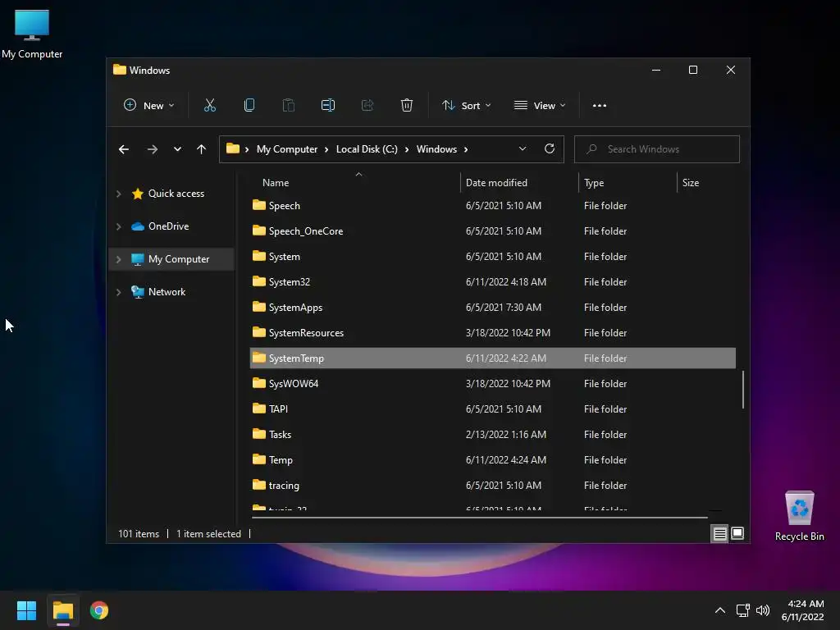840x630 pixels.
Task: Click the Cut scissors icon
Action: [209, 106]
